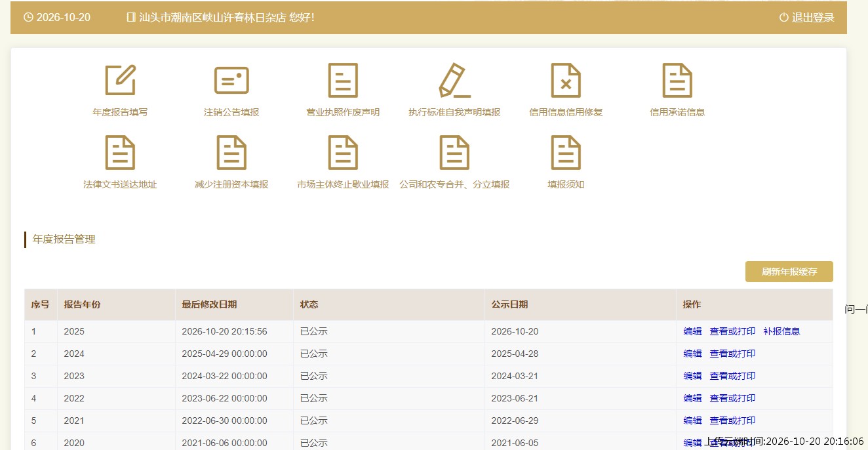This screenshot has width=868, height=450.
Task: Select the timestamp 2026-10-20 20:15:56
Action: coord(224,331)
